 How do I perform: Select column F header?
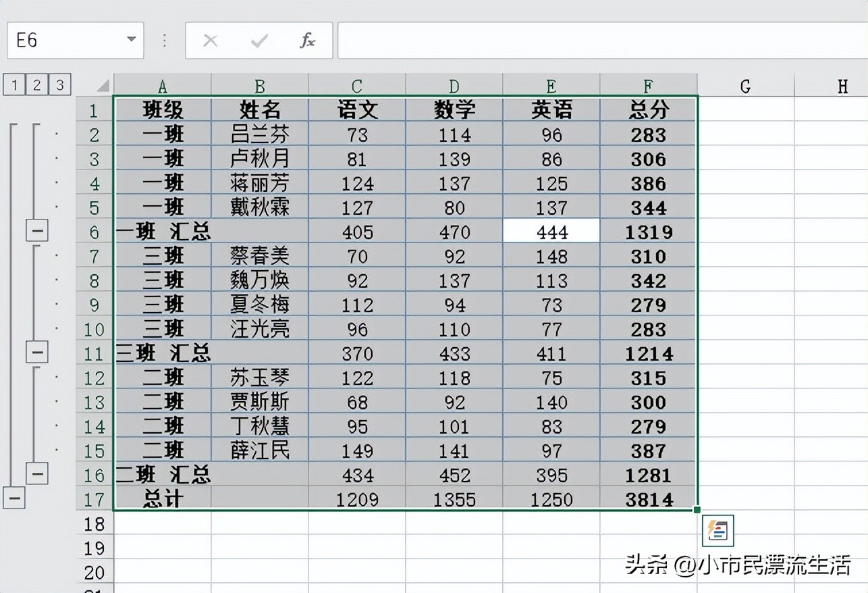click(x=649, y=86)
